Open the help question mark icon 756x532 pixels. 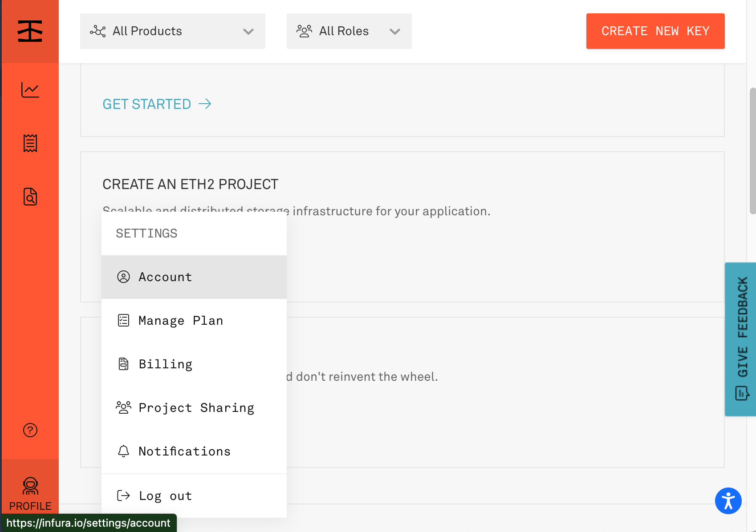click(30, 430)
